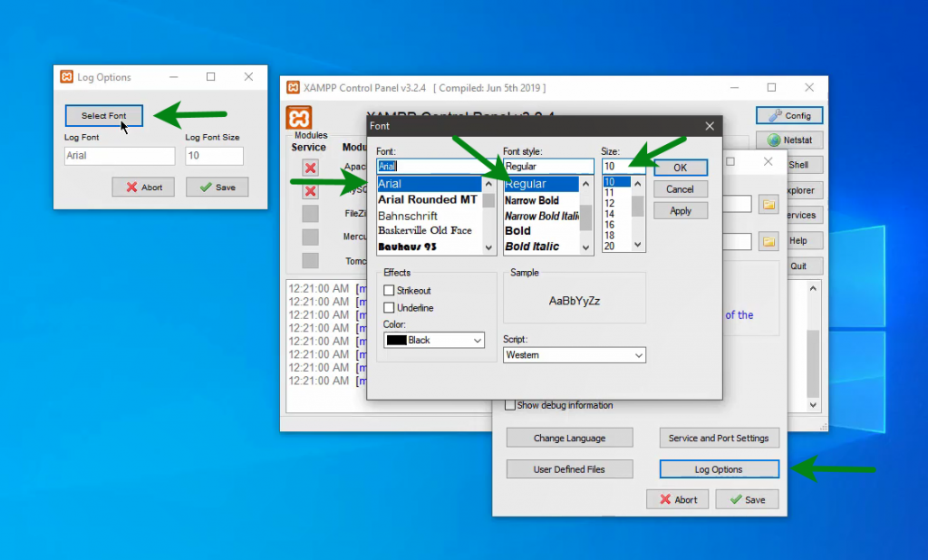The height and width of the screenshot is (560, 928).
Task: Open Service and Port Settings
Action: (719, 438)
